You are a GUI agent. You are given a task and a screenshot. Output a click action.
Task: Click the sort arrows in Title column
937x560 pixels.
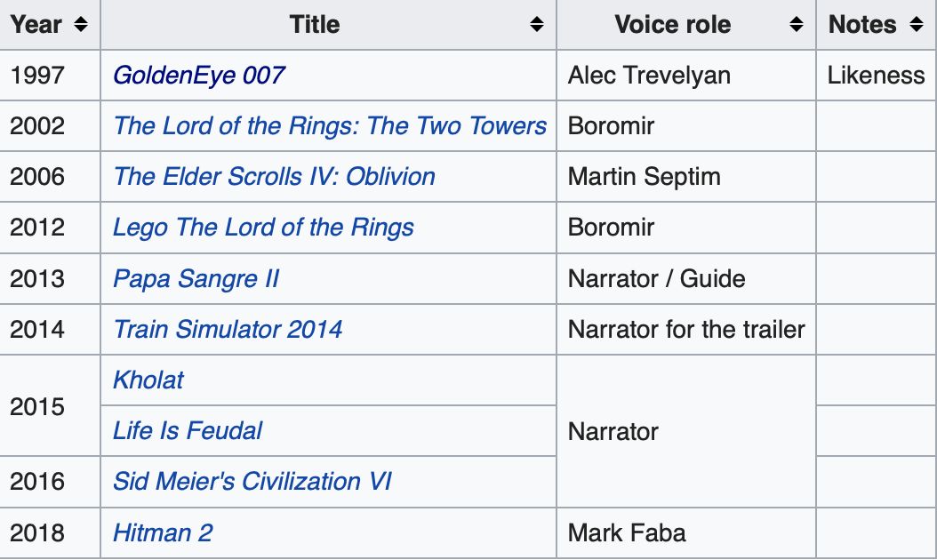click(x=536, y=25)
